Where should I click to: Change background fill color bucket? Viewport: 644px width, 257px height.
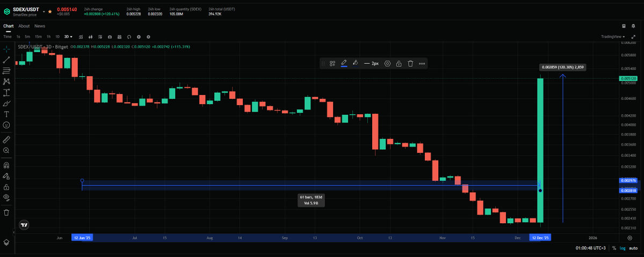click(x=356, y=63)
